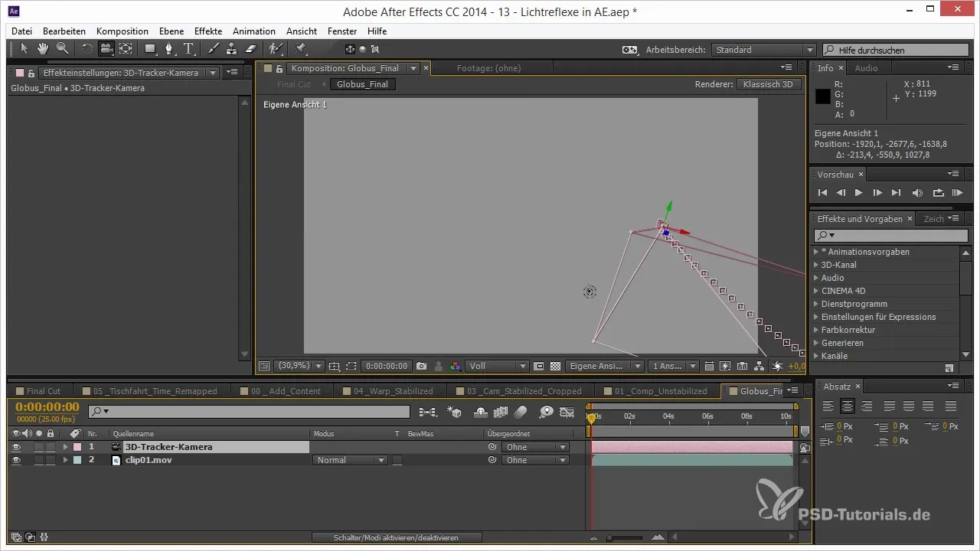Open parent dropdown for clip01.mov layer
This screenshot has height=551, width=980.
point(536,460)
